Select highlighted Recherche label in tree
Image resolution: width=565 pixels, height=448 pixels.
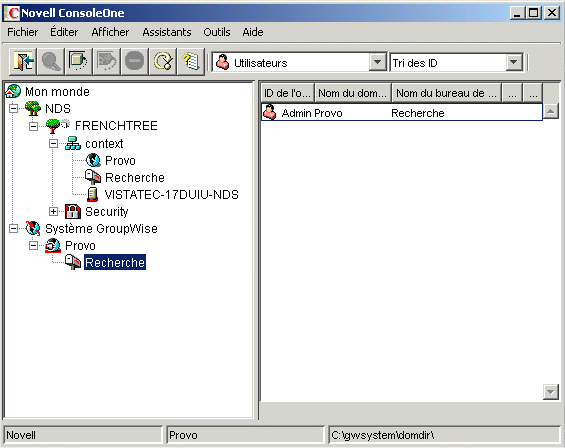(x=115, y=262)
